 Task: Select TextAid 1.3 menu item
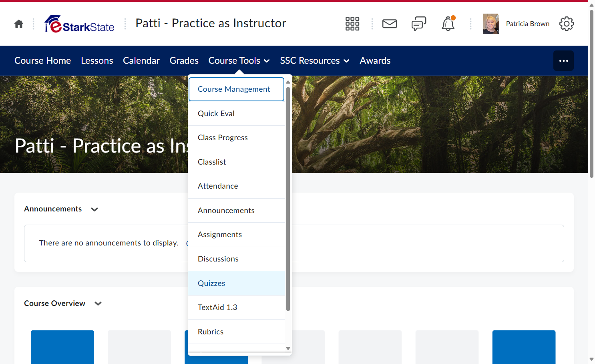(x=236, y=308)
